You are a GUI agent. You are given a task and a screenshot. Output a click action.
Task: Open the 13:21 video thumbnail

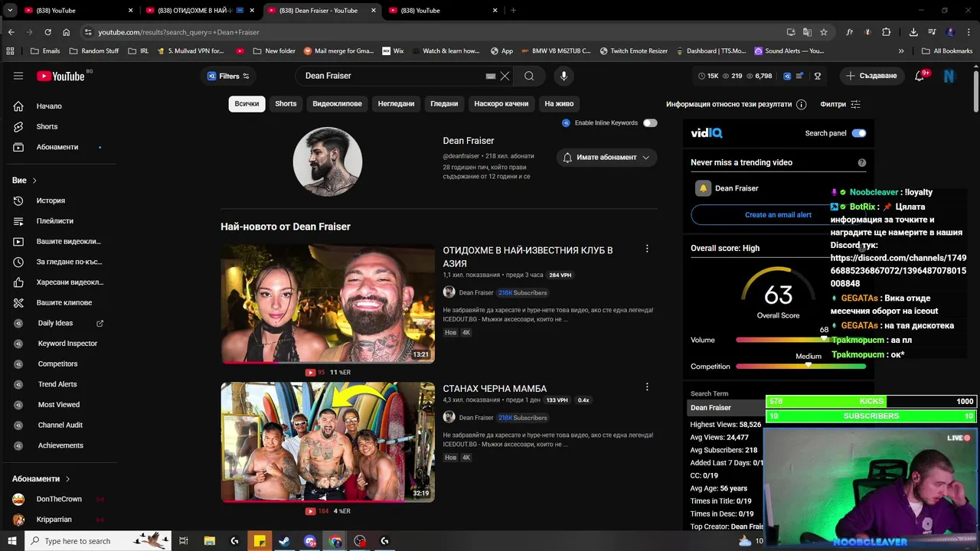328,303
